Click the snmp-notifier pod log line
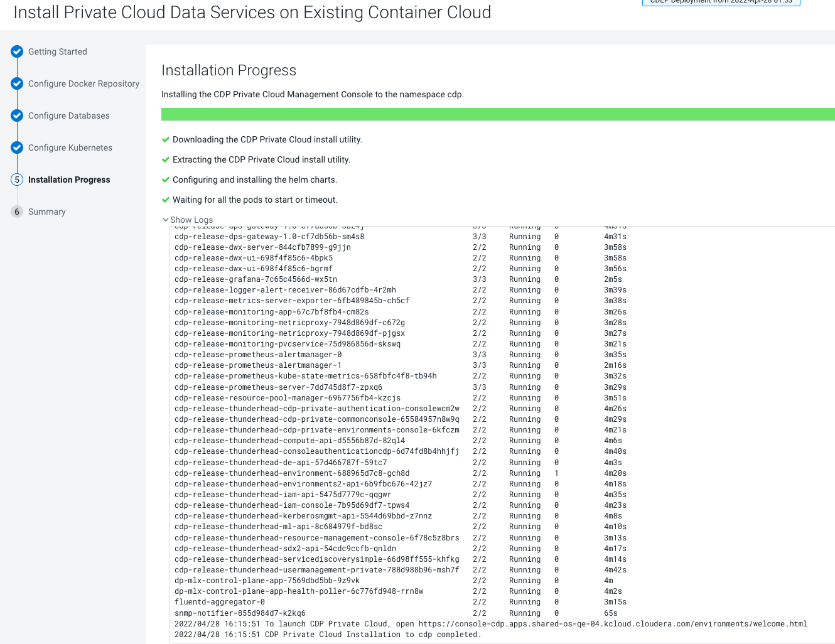 click(x=240, y=613)
